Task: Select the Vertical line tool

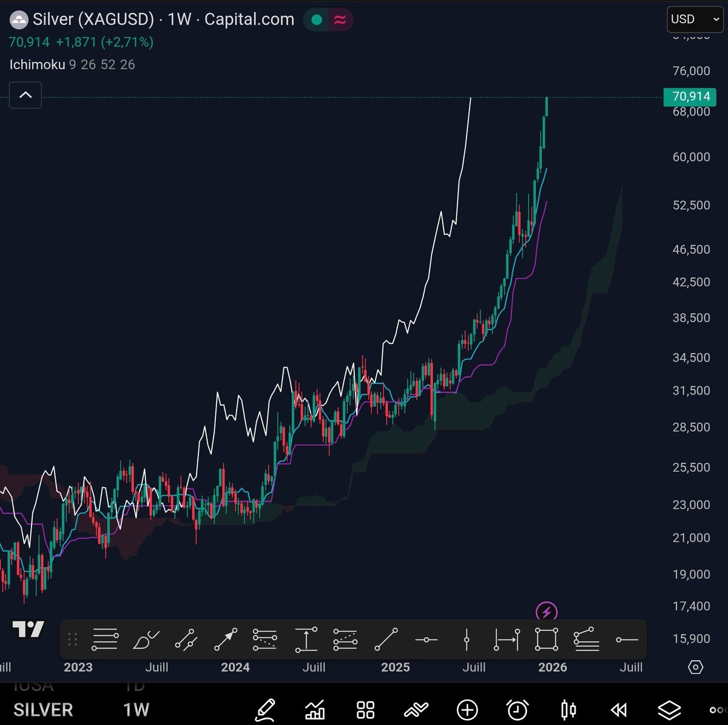Action: coord(466,639)
